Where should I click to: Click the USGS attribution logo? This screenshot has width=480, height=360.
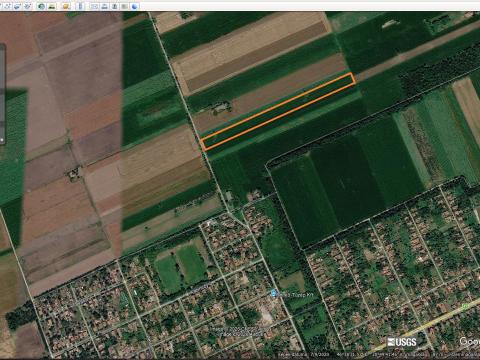[402, 342]
